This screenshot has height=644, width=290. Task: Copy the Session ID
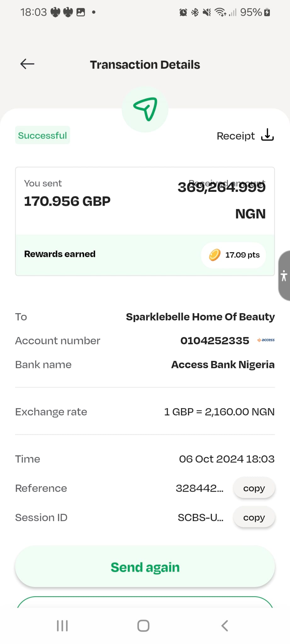click(x=254, y=517)
